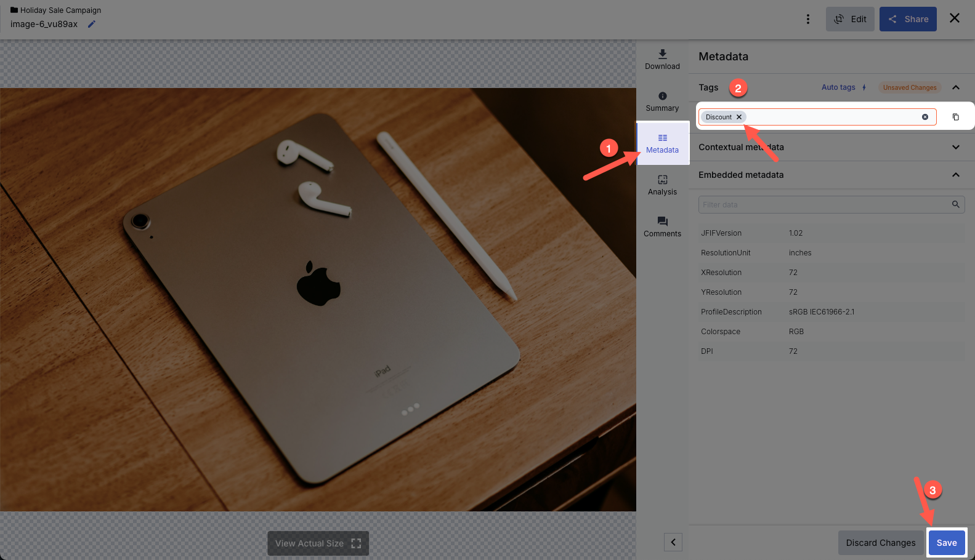Click View Actual Size button
This screenshot has height=560, width=975.
pos(318,543)
